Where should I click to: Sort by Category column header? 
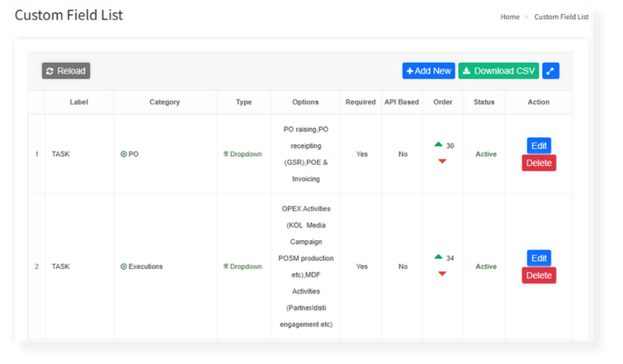pos(164,102)
